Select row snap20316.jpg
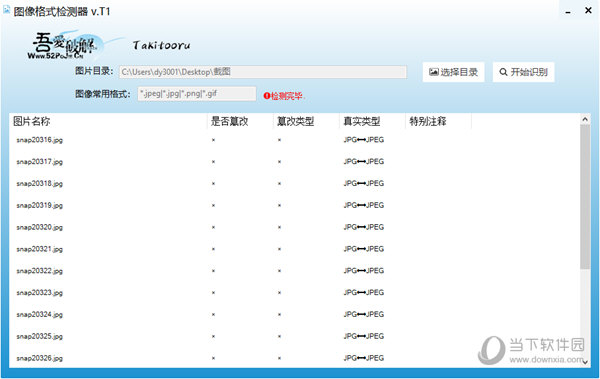The width and height of the screenshot is (600, 379). tap(295, 140)
